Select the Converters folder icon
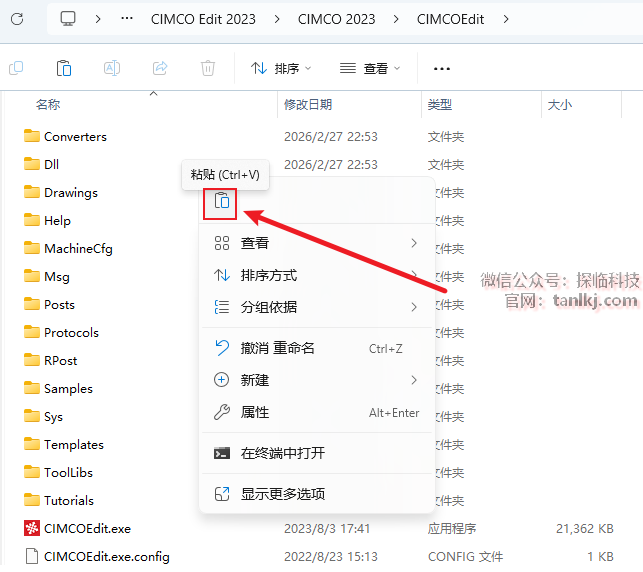Viewport: 643px width, 572px height. pos(32,136)
